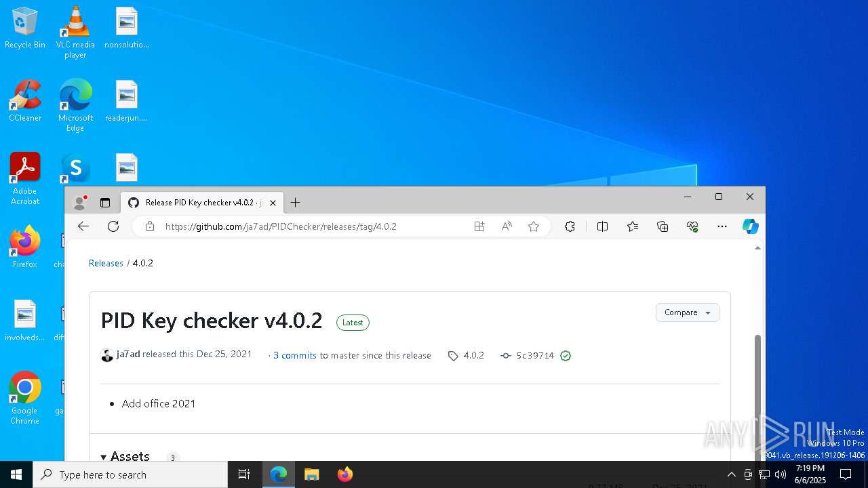The height and width of the screenshot is (488, 868).
Task: Click the PID Key checker v4.0.2 heading
Action: coord(212,320)
